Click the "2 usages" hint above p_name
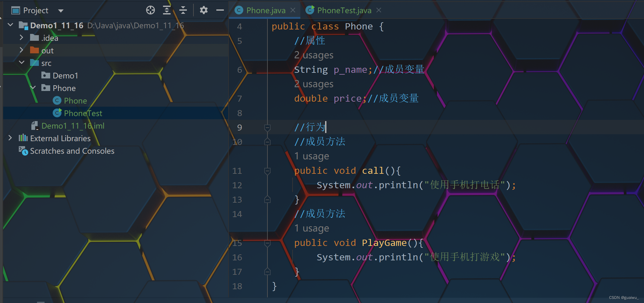644x303 pixels. coord(314,55)
